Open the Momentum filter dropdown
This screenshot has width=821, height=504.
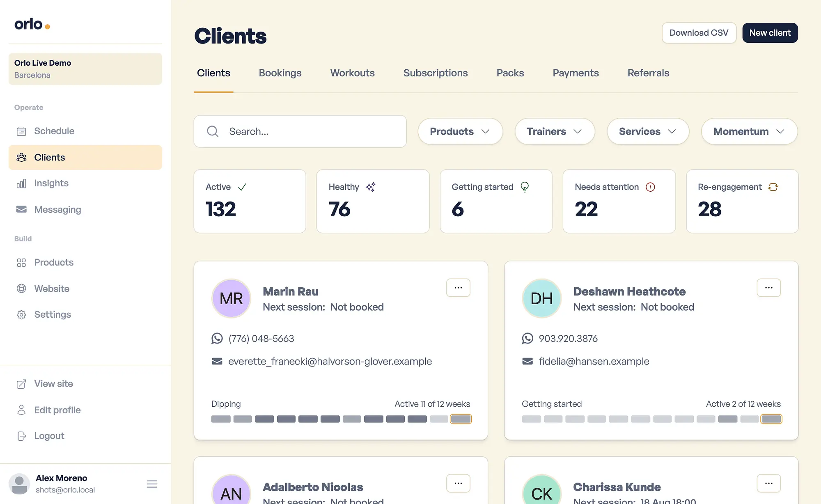pos(749,131)
